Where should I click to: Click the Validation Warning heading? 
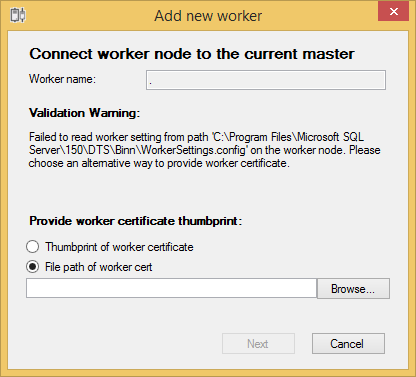tap(85, 113)
